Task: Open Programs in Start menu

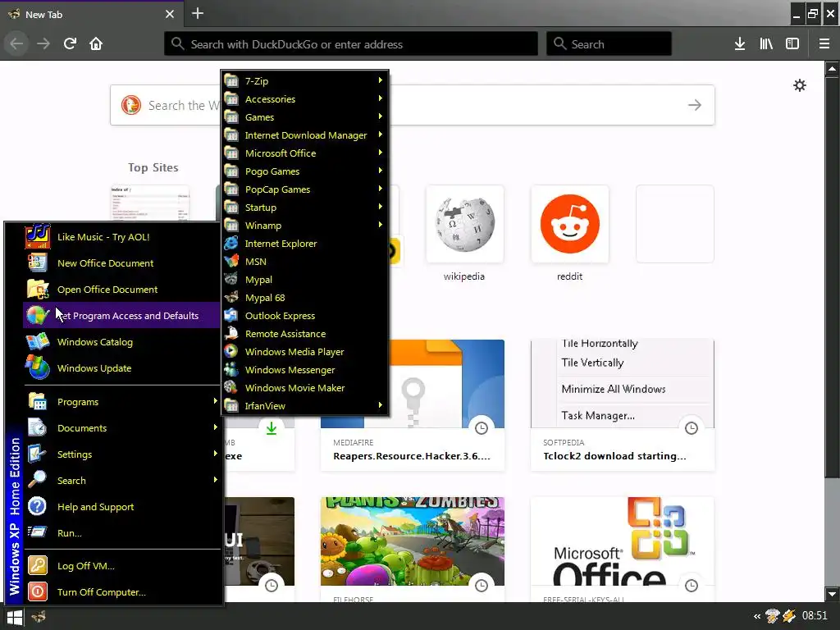Action: tap(122, 402)
